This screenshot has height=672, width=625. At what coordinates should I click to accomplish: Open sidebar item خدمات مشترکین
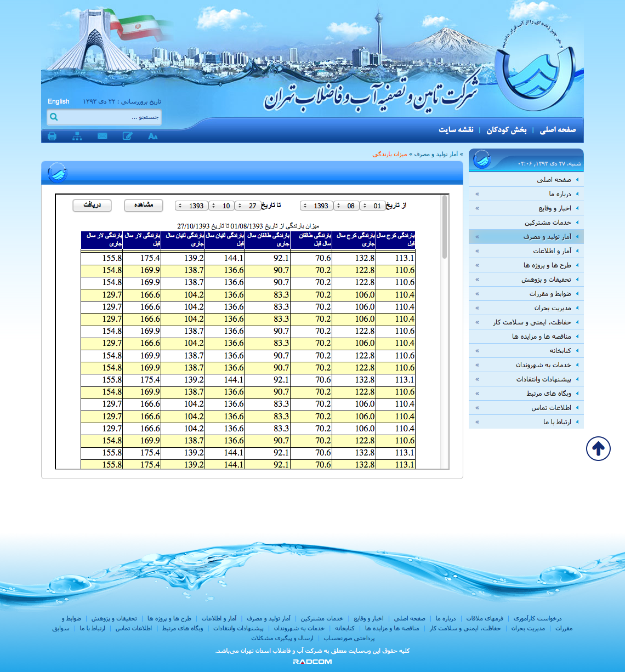coord(526,223)
